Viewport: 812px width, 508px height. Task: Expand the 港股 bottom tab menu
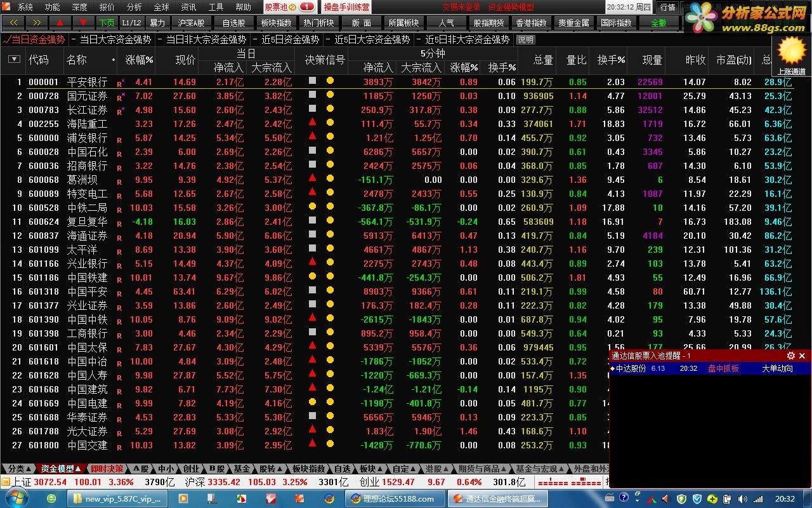point(437,469)
